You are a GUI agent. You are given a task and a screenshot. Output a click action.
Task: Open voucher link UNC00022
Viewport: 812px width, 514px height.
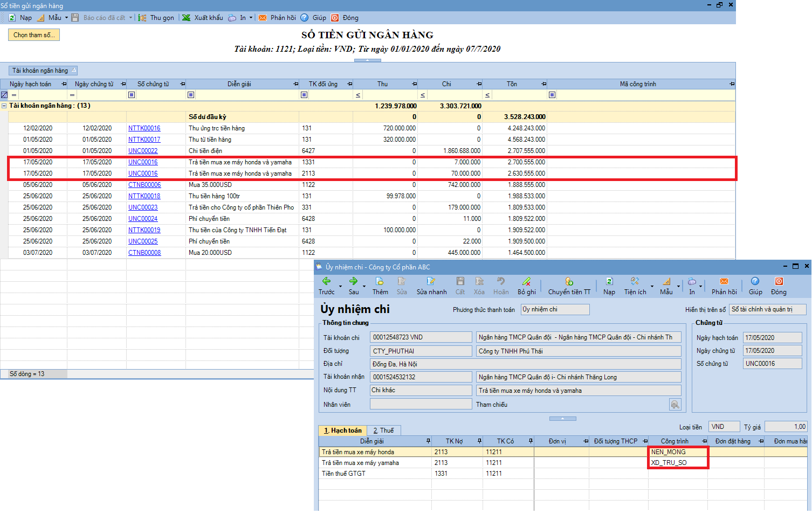[x=143, y=151]
